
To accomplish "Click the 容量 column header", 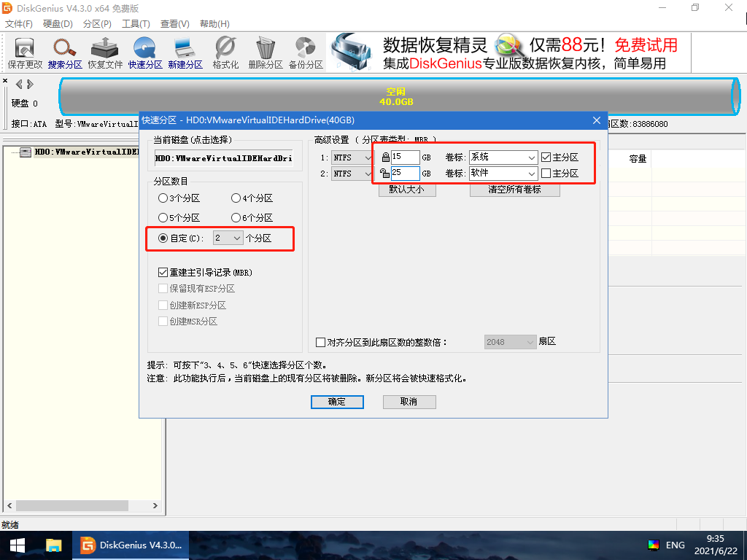I will 638,159.
